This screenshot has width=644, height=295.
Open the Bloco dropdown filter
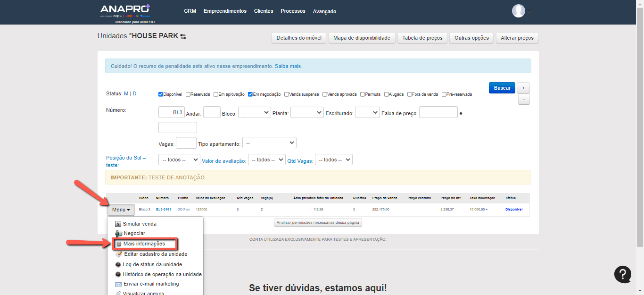[x=254, y=113]
